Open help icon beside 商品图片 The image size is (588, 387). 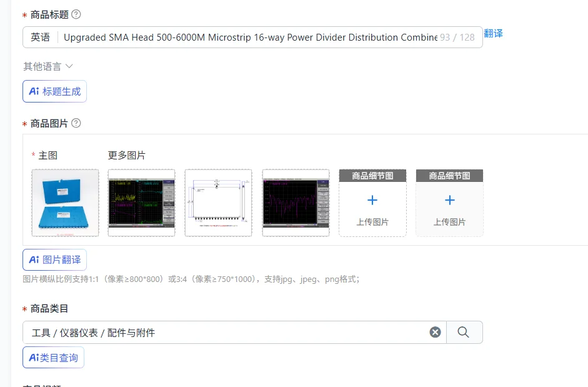(x=76, y=123)
